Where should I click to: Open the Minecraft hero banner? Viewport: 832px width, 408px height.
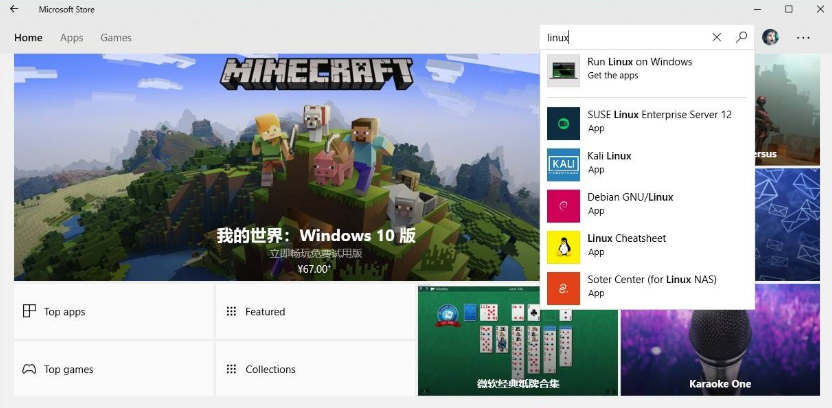(276, 167)
